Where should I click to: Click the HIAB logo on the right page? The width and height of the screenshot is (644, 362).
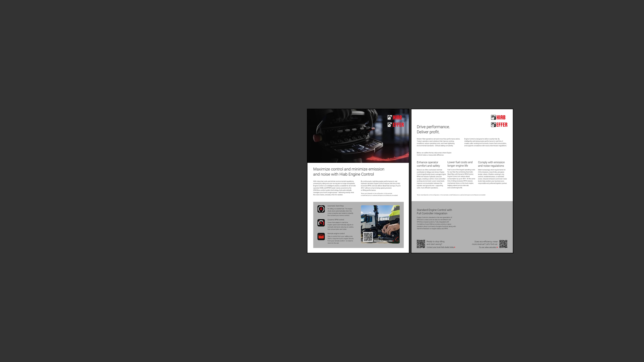(x=498, y=117)
